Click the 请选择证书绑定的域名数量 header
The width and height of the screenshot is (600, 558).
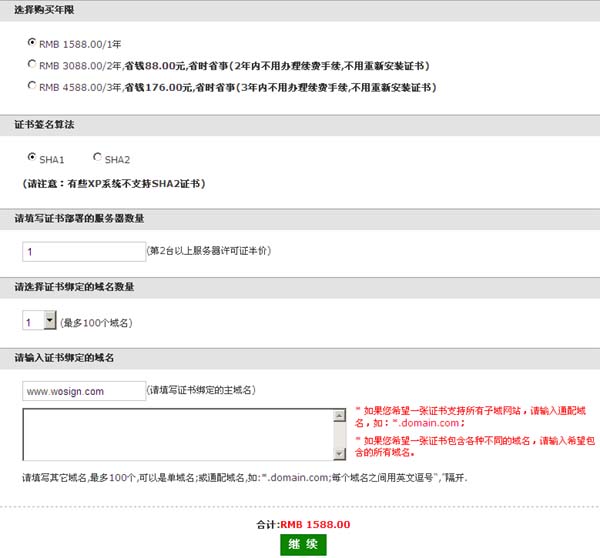coord(75,287)
